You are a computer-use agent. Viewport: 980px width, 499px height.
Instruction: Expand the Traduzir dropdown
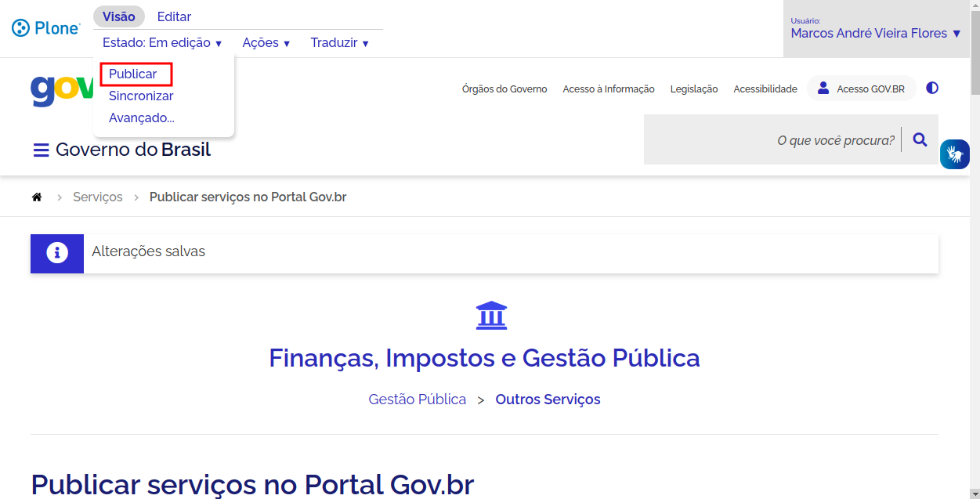[x=339, y=43]
